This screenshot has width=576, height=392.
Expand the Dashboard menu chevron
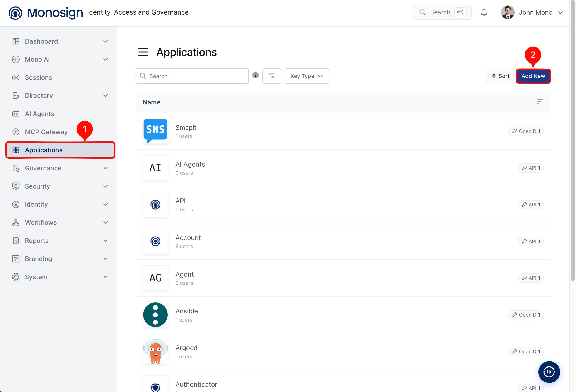pos(105,41)
